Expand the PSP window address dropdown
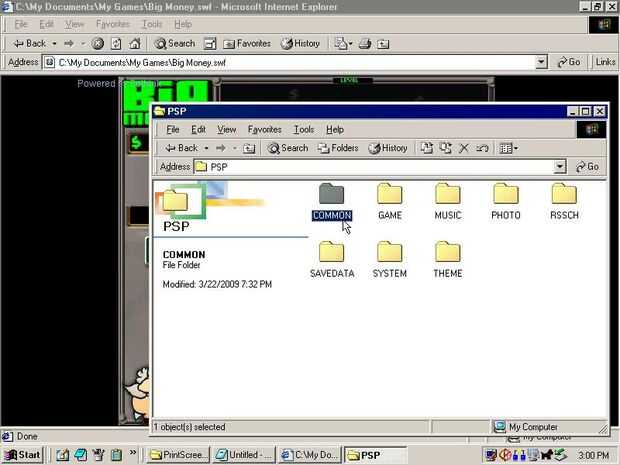 560,167
